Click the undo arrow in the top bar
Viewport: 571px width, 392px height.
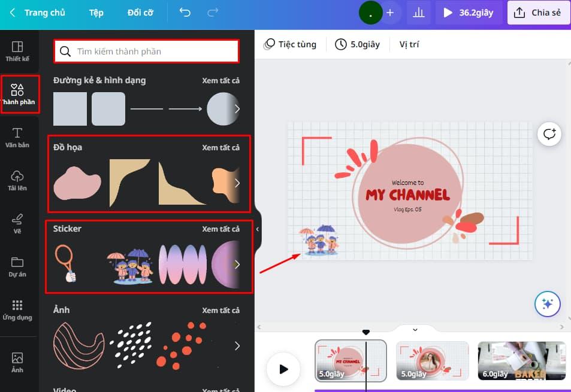click(185, 12)
